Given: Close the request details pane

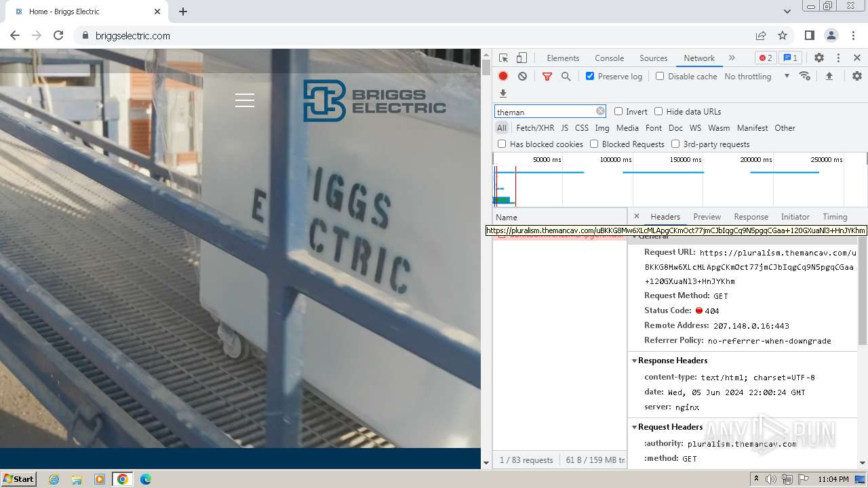Looking at the screenshot, I should [x=636, y=216].
